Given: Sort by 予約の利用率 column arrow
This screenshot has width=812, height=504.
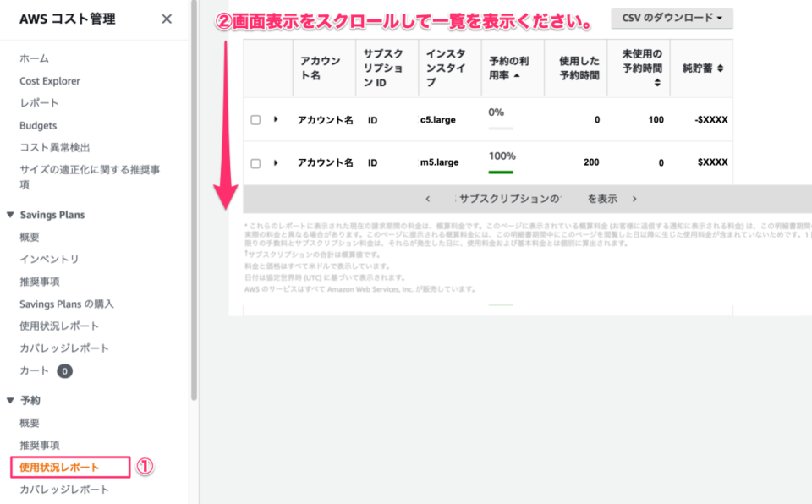Looking at the screenshot, I should pos(516,75).
